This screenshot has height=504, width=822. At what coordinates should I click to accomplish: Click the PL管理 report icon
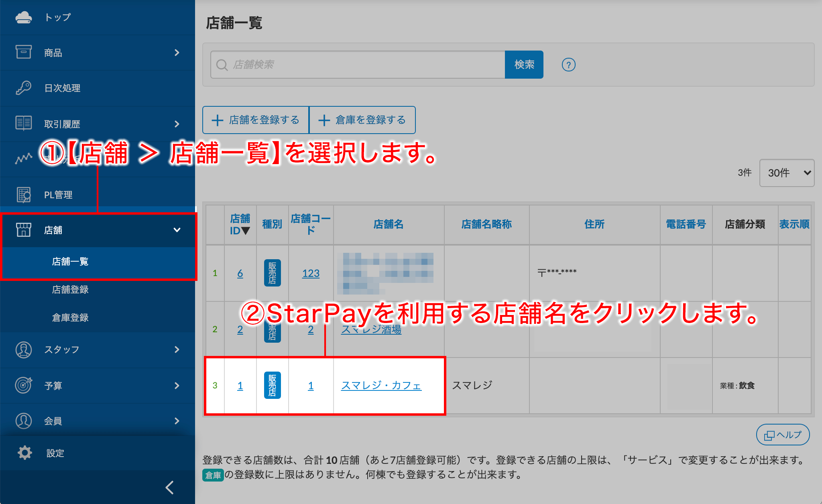(24, 195)
